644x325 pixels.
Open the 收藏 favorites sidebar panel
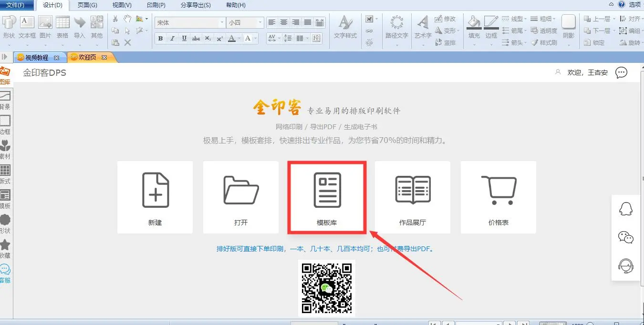pos(5,250)
